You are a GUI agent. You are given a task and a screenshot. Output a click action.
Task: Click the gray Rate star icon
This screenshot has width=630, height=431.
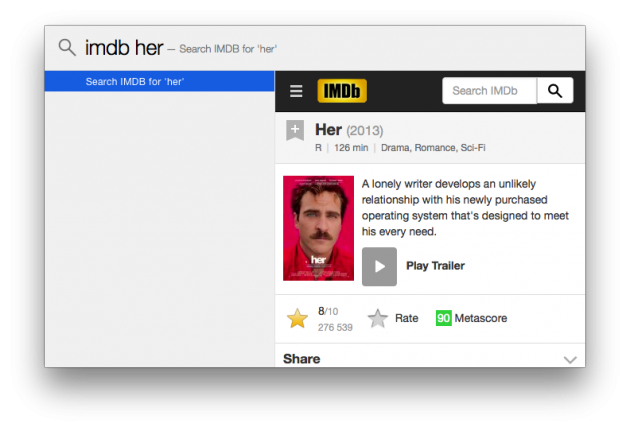coord(377,319)
